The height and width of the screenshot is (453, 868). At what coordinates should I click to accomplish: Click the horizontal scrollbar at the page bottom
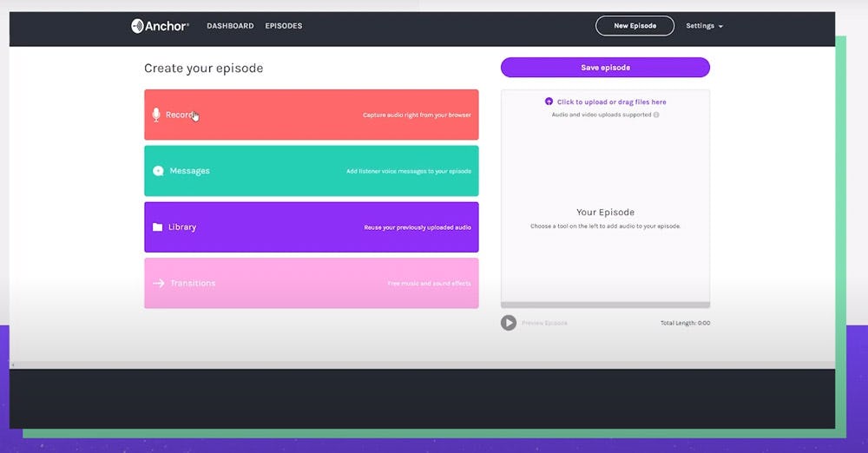point(422,364)
